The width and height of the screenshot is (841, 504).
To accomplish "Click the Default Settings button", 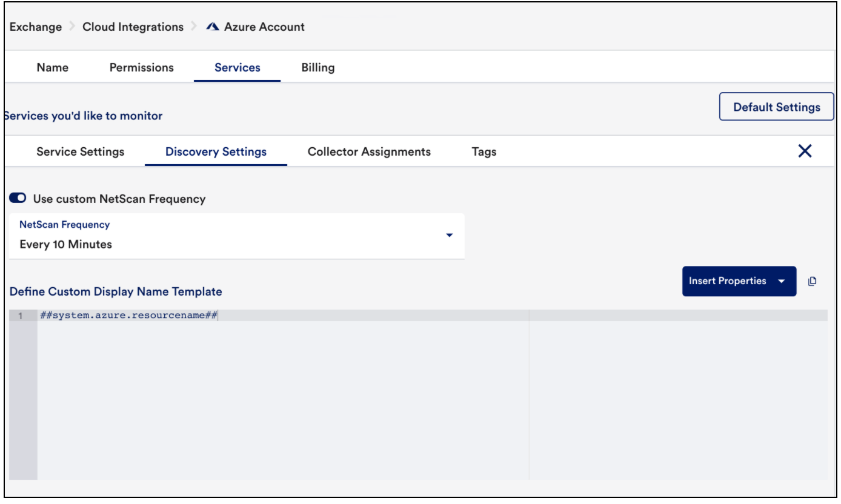I will (x=777, y=106).
